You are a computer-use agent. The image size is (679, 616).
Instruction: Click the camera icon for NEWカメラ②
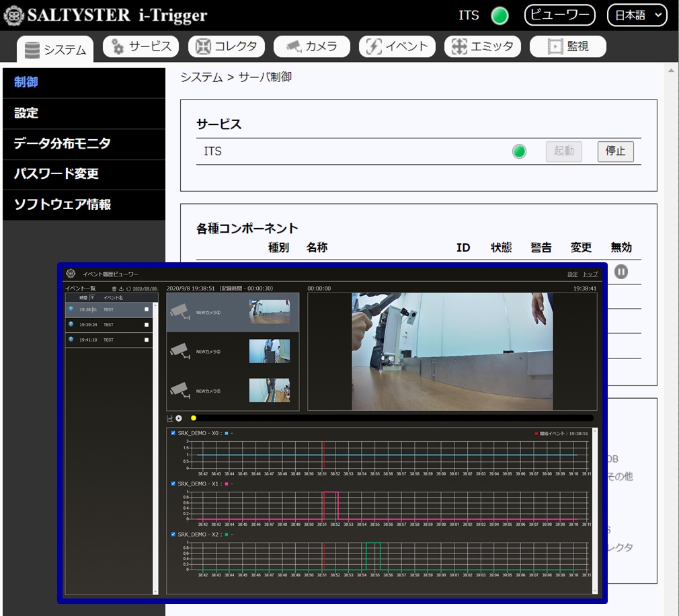click(x=179, y=350)
